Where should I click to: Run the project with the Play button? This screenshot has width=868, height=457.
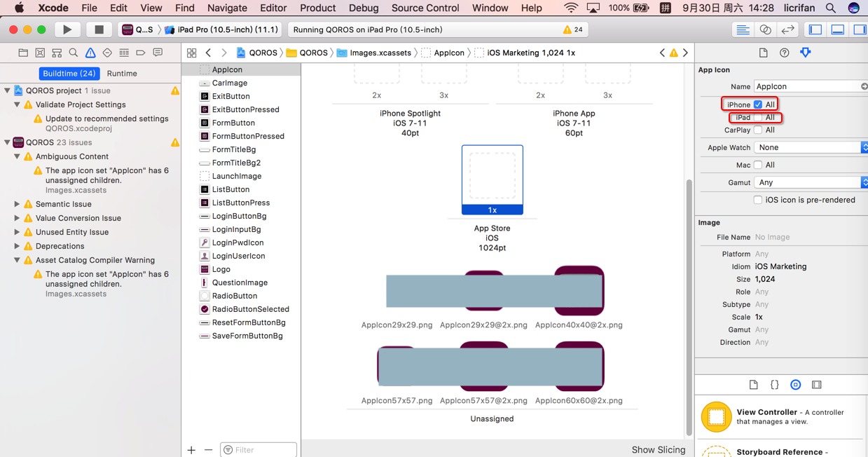tap(67, 29)
